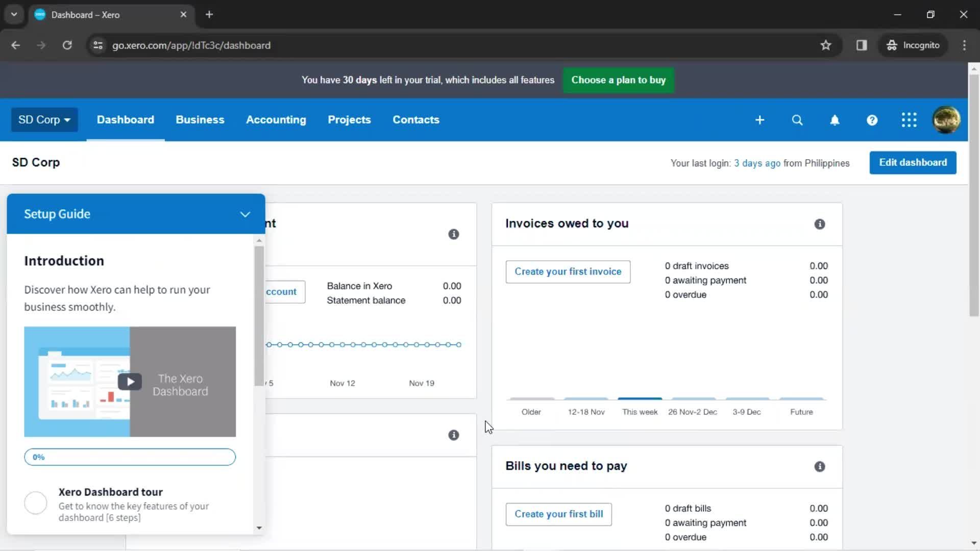This screenshot has height=551, width=980.
Task: Click Choose a plan to buy
Action: (x=618, y=80)
